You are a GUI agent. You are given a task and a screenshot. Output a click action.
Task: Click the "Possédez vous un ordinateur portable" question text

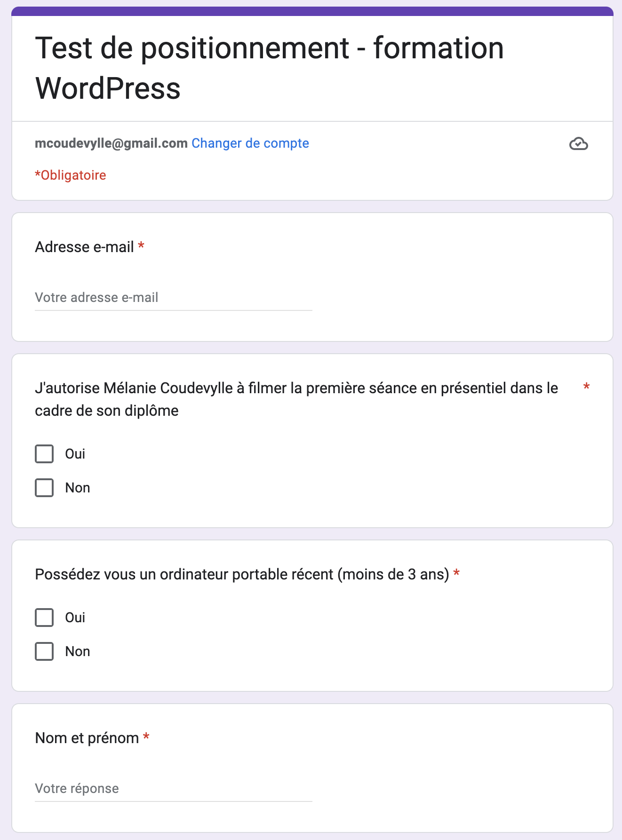(242, 574)
